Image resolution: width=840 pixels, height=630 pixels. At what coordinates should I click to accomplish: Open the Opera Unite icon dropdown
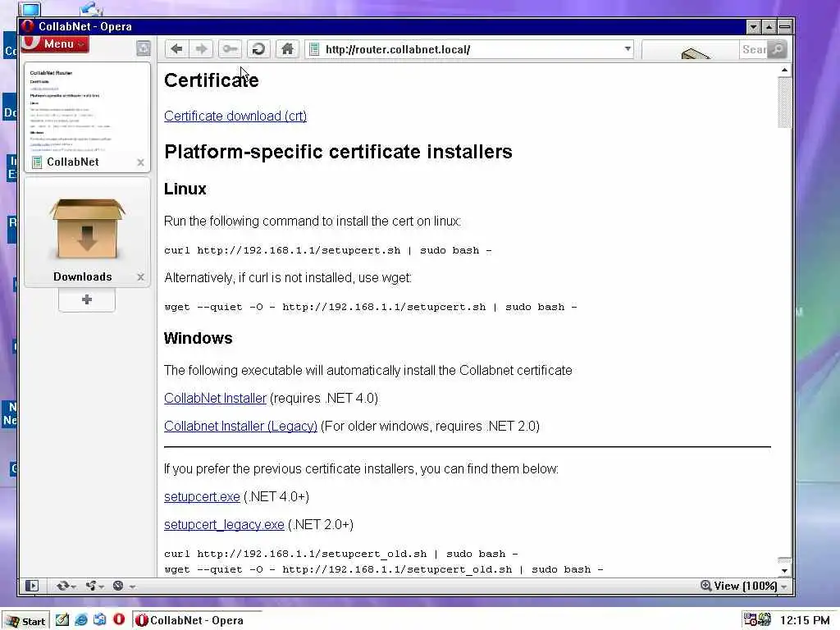94,586
